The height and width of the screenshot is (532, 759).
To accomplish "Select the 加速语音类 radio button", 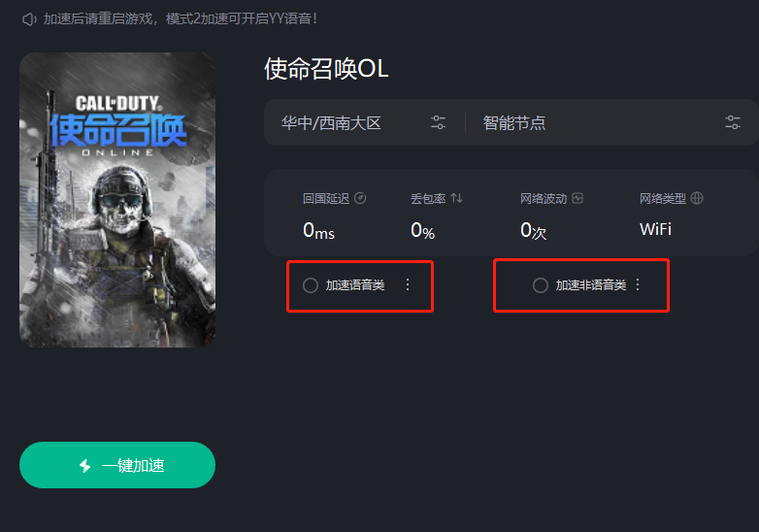I will (x=311, y=285).
